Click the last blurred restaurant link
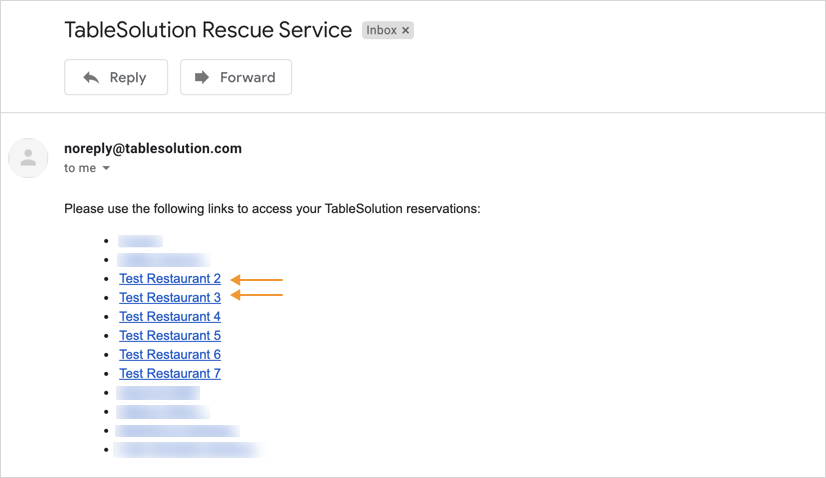826x478 pixels. click(189, 450)
